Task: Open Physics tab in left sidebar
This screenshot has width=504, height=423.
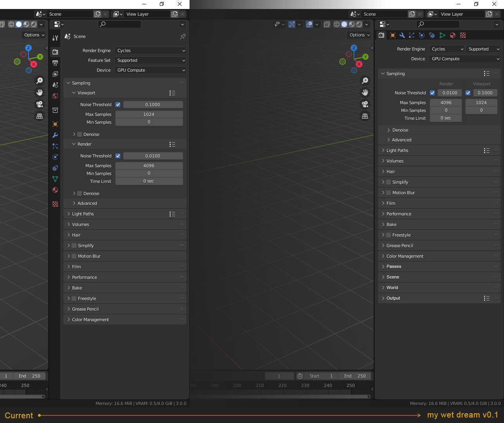Action: click(55, 157)
